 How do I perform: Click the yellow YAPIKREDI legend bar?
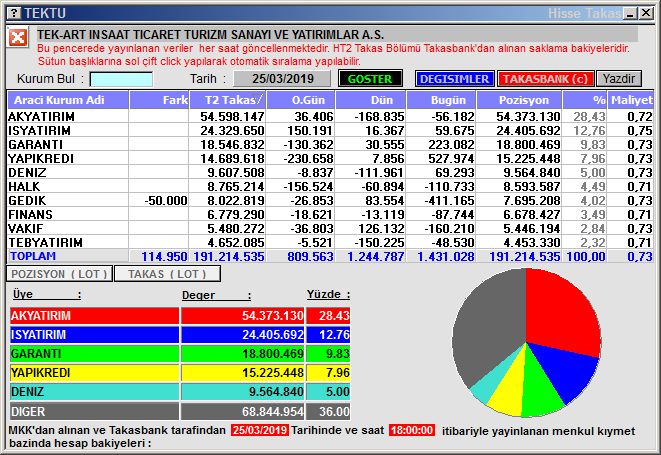94,373
